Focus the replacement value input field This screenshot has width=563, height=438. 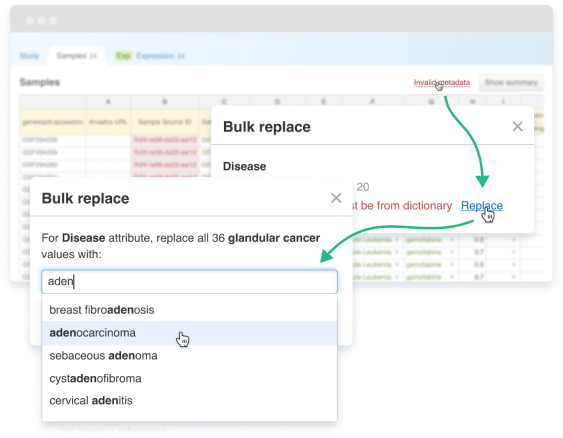tap(189, 281)
